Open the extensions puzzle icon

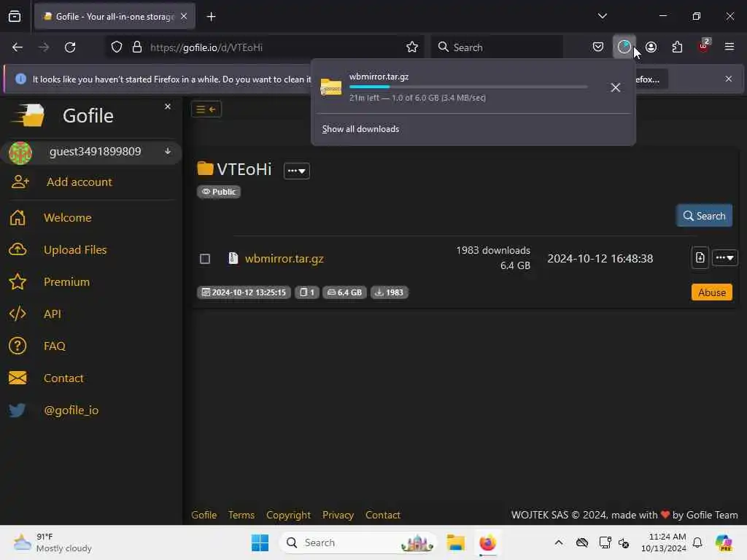(677, 47)
